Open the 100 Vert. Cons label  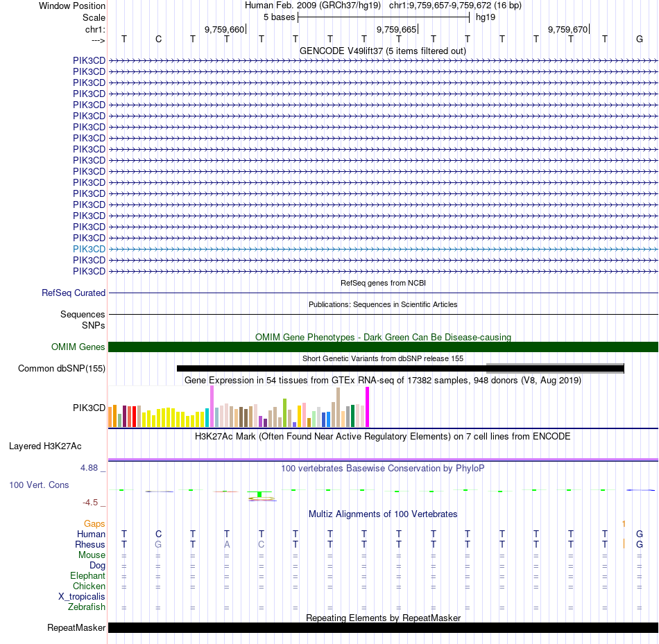click(x=39, y=485)
